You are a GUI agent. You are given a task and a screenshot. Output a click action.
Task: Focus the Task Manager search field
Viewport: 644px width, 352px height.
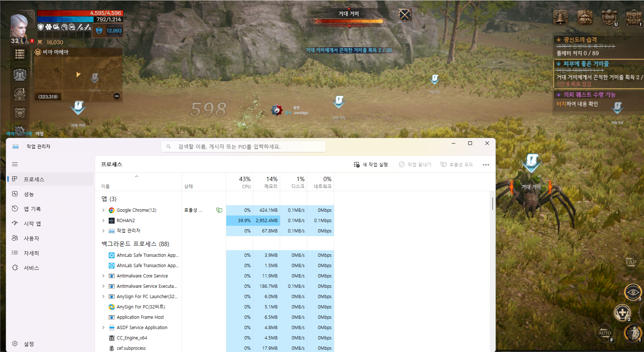pos(243,146)
